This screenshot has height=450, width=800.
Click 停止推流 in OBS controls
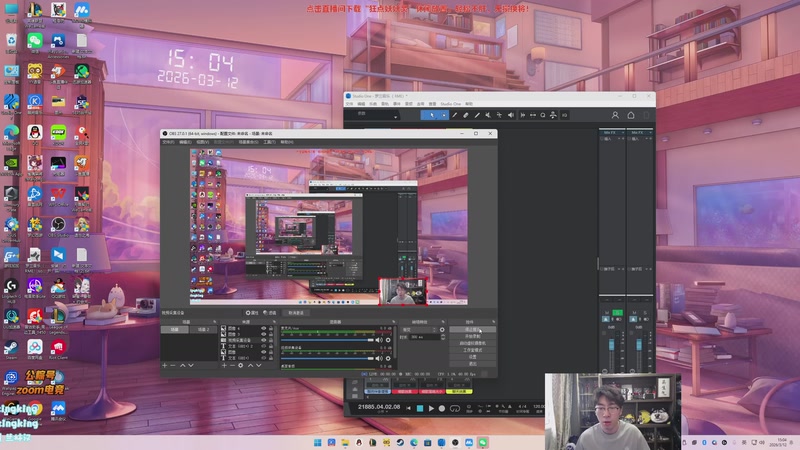click(x=470, y=329)
